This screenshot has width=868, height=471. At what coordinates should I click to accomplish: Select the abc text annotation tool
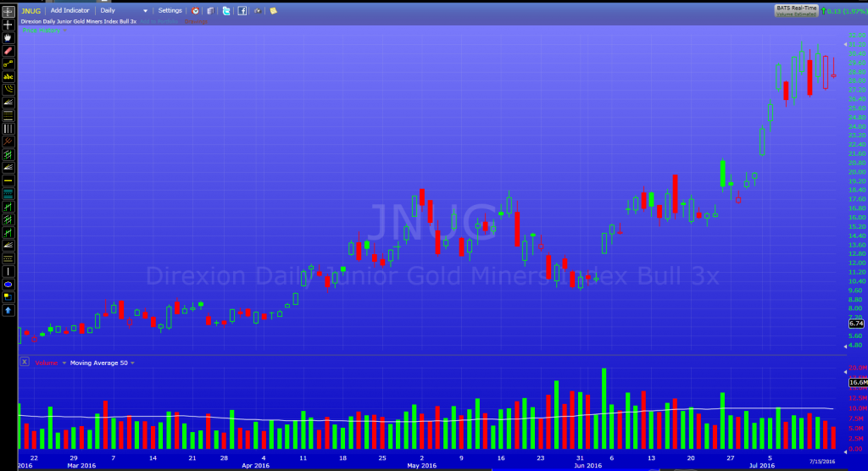[8, 77]
